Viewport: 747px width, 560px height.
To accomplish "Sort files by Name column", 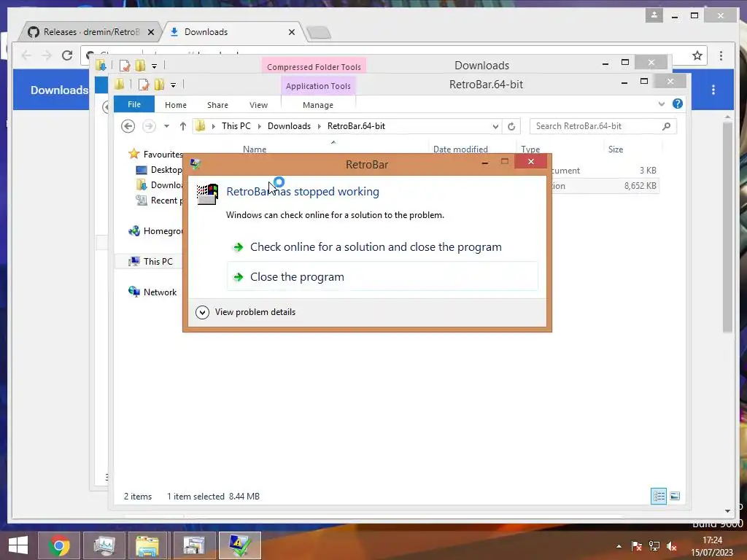I will click(255, 149).
